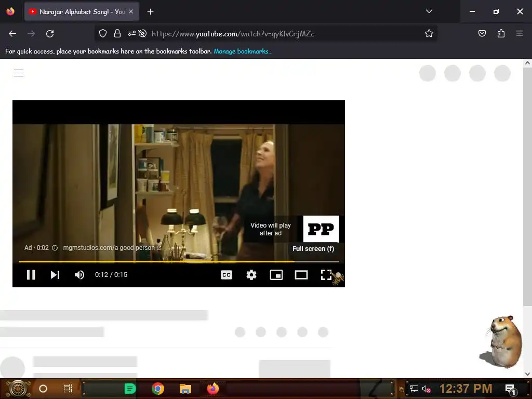Click the muted volume tray icon
This screenshot has width=532, height=399.
click(x=426, y=389)
